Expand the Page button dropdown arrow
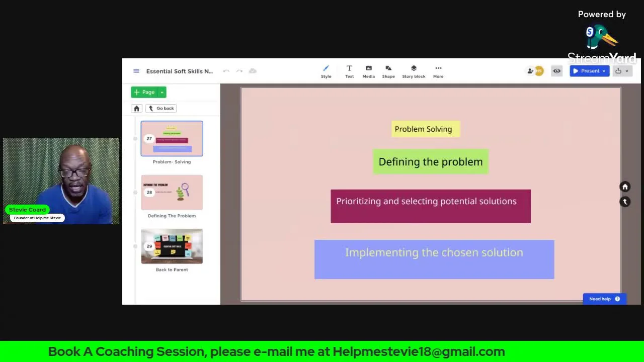This screenshot has width=644, height=362. [162, 92]
